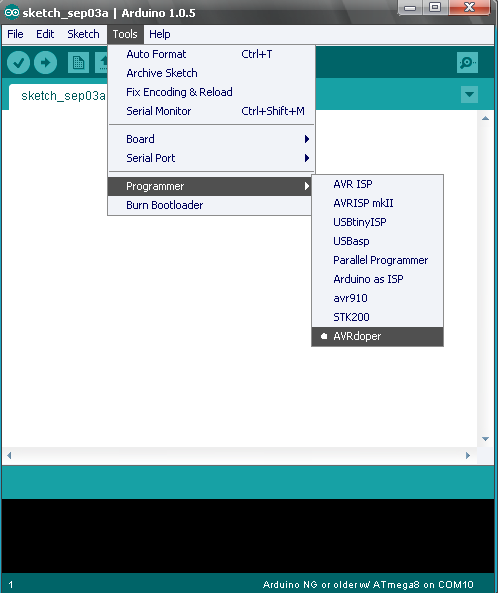Screen dimensions: 498x593
Task: Select avr910 programmer
Action: coord(377,298)
